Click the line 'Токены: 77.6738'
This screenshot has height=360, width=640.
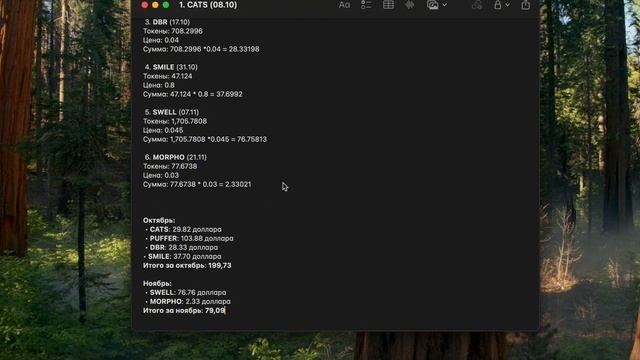[x=170, y=166]
